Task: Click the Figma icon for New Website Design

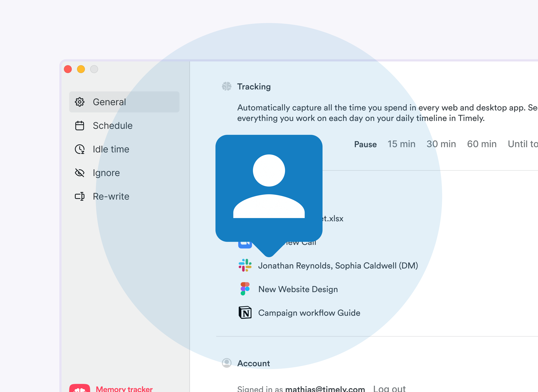Action: click(245, 289)
